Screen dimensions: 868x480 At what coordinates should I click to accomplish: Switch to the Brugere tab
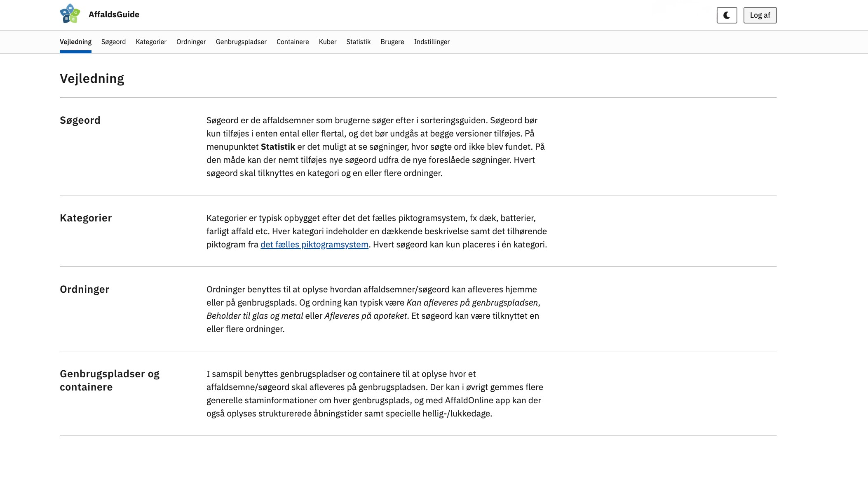point(392,42)
